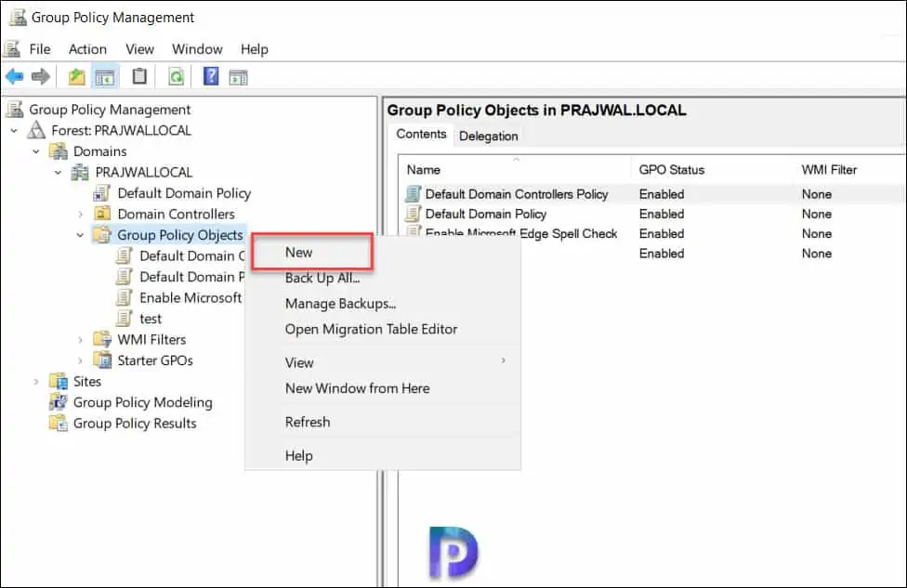The image size is (907, 588).
Task: Click the PRAJWAL.LOCAL domain icon
Action: point(80,172)
